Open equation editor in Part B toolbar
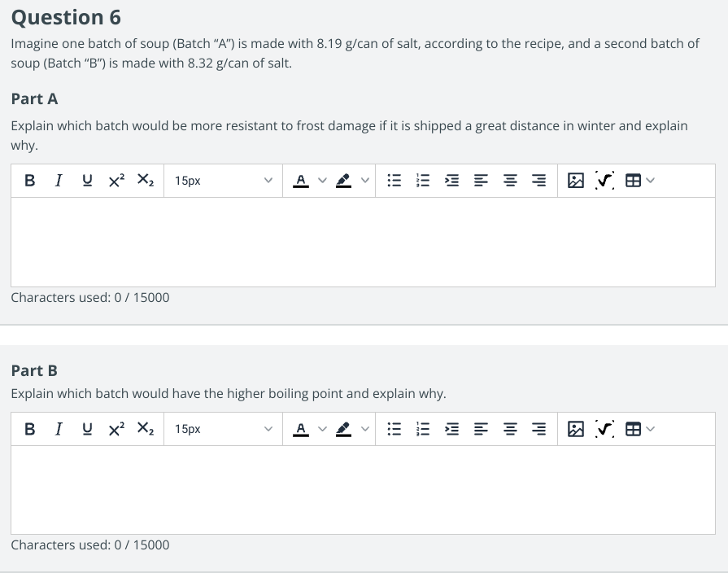 (x=604, y=428)
